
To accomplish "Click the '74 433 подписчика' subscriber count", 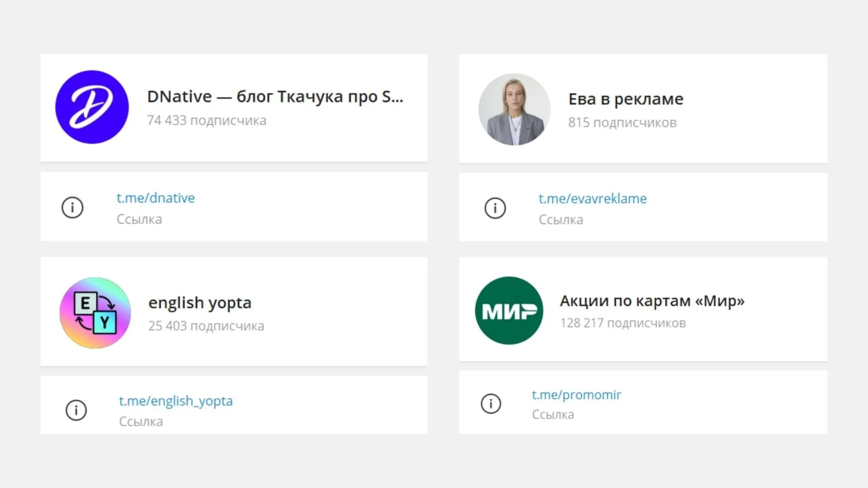I will point(207,121).
